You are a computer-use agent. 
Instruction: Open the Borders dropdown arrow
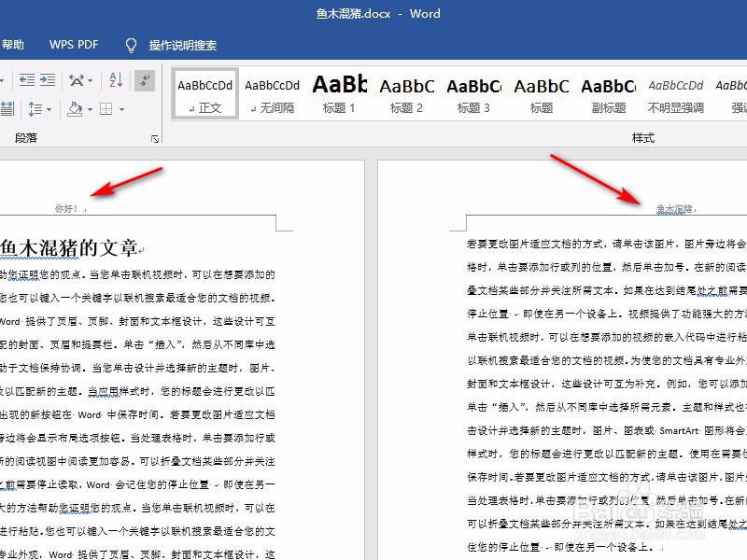pyautogui.click(x=121, y=111)
